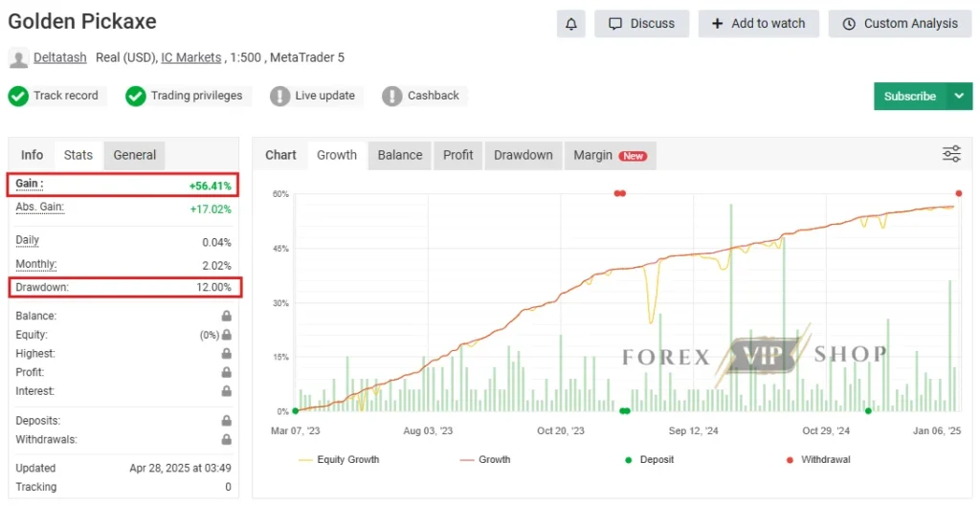Click the Cashback warning icon
The width and height of the screenshot is (980, 505).
[391, 97]
